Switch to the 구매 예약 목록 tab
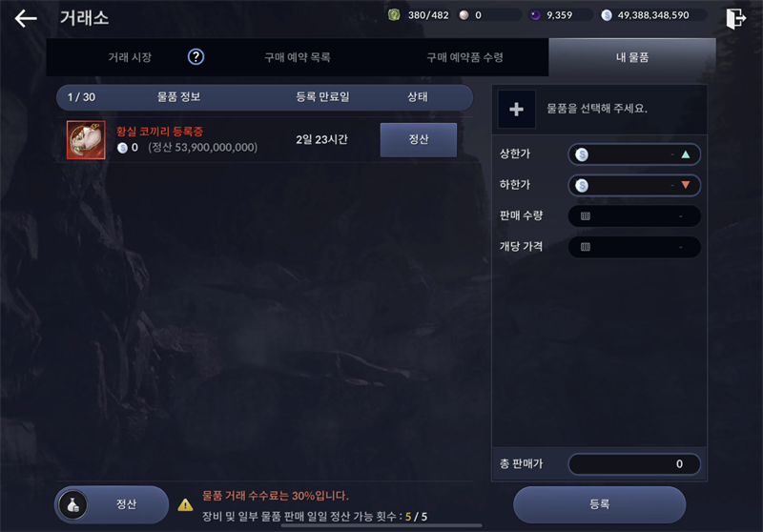Viewport: 763px width, 532px height. (x=298, y=57)
